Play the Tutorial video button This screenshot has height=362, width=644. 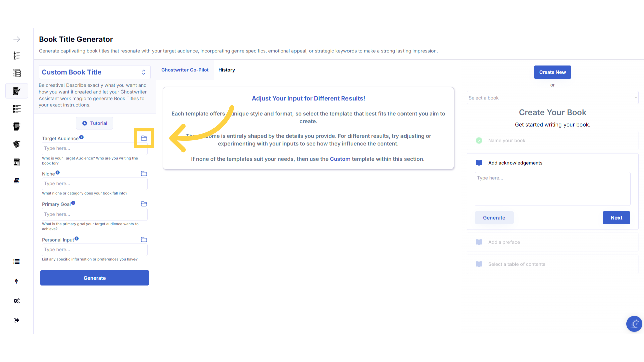click(x=95, y=123)
